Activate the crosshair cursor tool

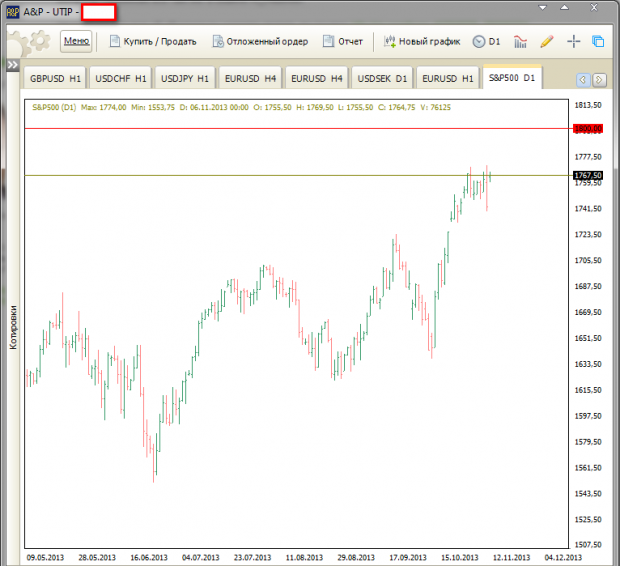click(574, 42)
